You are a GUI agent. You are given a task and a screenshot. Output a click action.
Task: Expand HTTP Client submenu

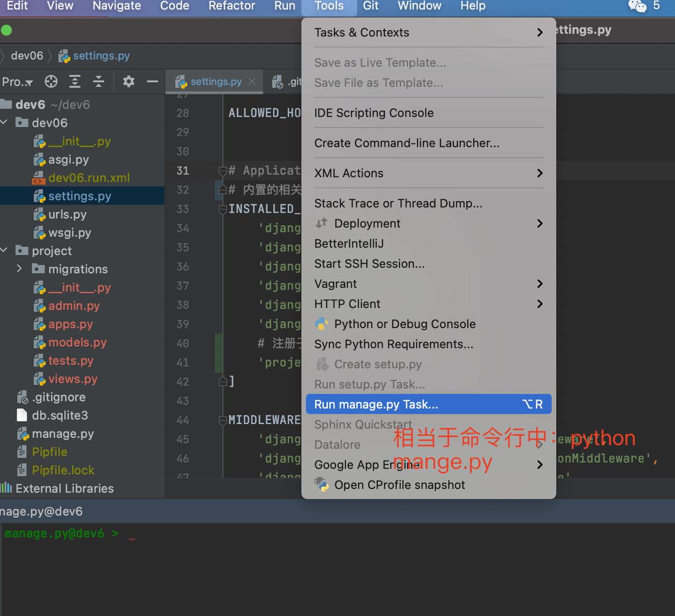540,304
